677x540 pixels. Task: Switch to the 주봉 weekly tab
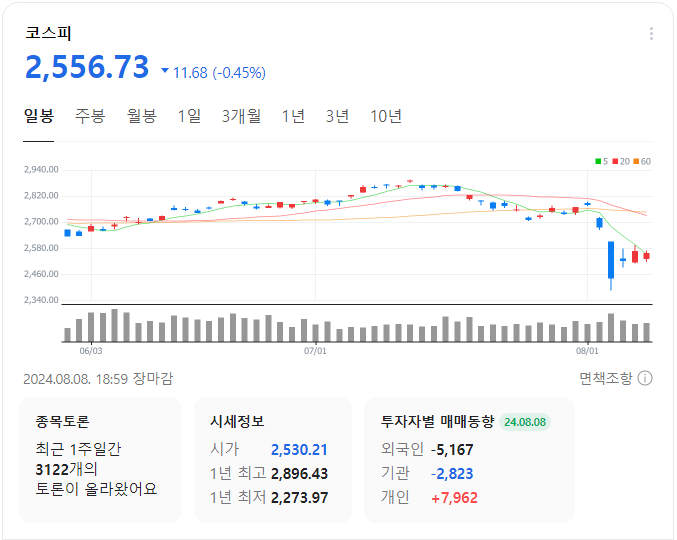click(90, 116)
